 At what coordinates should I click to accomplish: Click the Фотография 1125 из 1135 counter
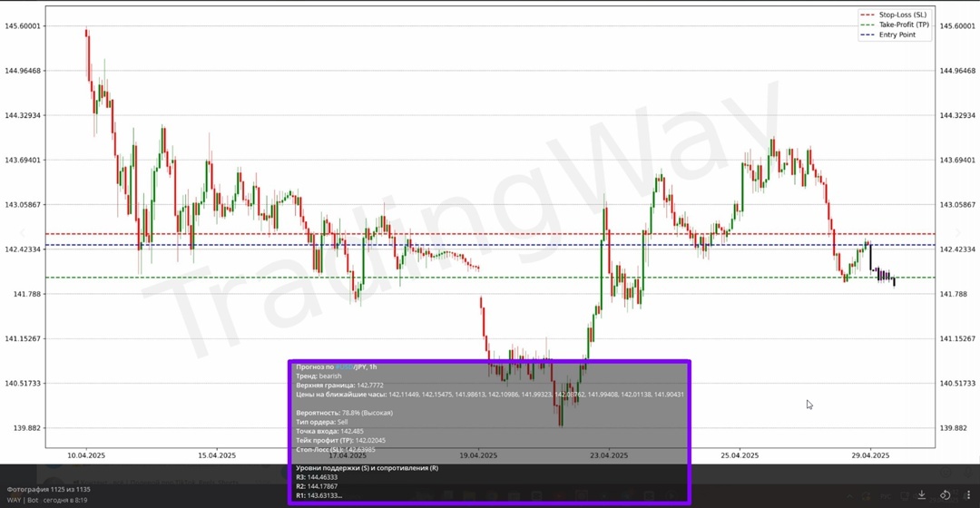click(49, 489)
